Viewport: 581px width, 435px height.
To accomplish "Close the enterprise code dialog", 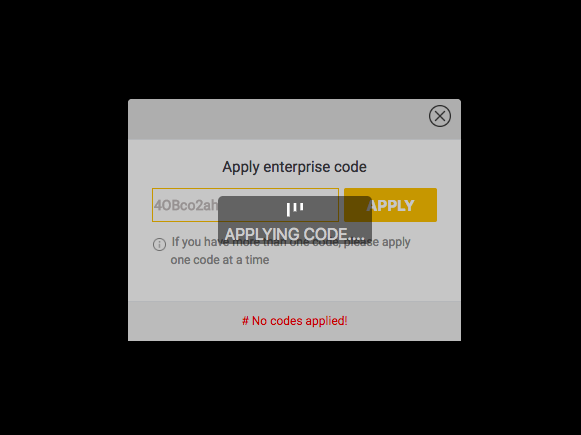I will point(440,116).
